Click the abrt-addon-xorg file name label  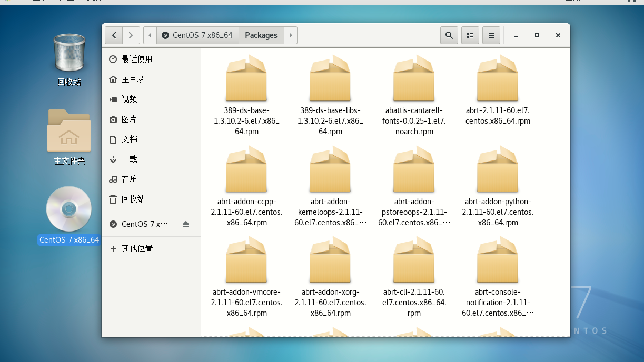pyautogui.click(x=330, y=303)
